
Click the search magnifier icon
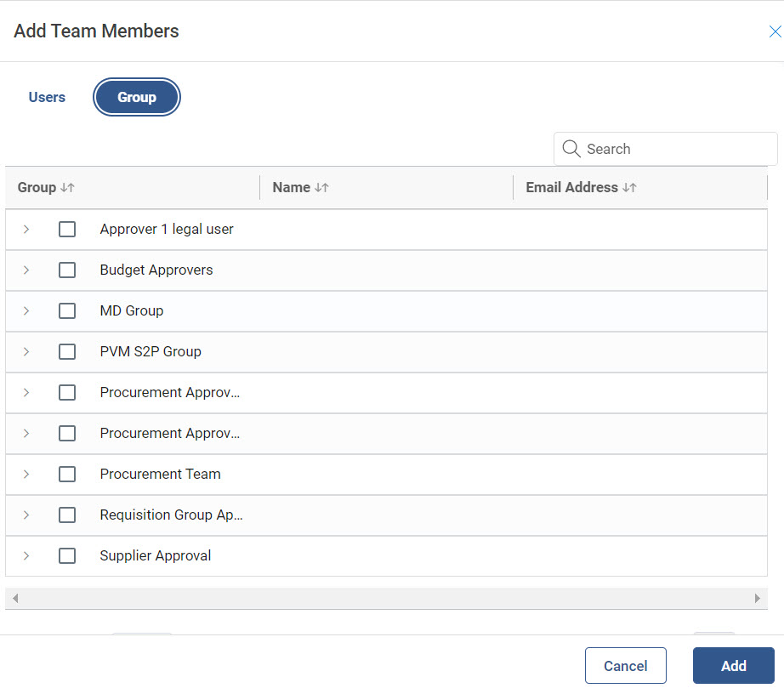[571, 149]
